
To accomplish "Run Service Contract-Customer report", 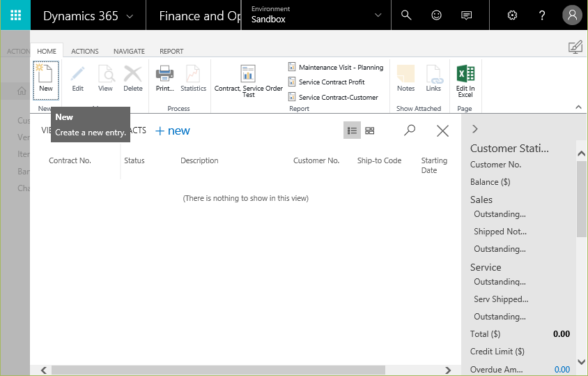I will pyautogui.click(x=333, y=97).
